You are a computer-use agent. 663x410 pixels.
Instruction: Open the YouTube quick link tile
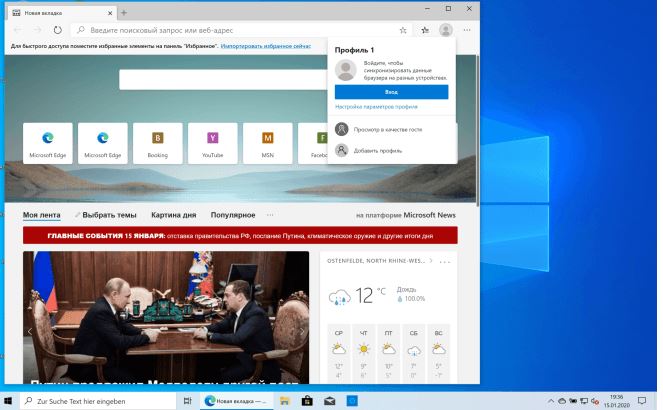(x=212, y=143)
